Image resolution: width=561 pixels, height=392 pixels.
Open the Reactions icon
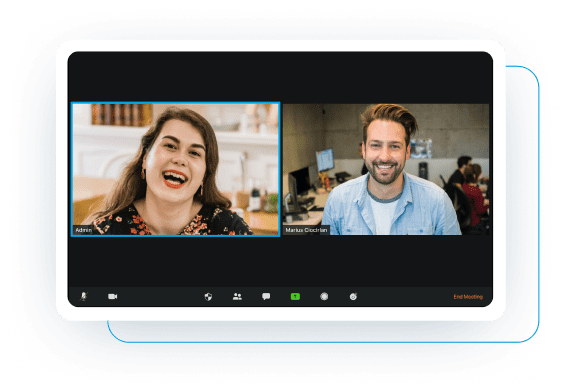coord(353,297)
